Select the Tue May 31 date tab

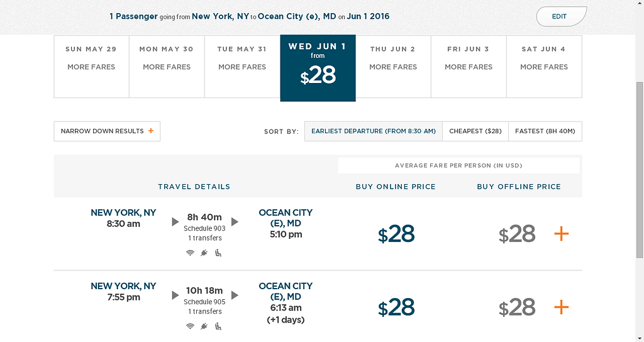(242, 66)
